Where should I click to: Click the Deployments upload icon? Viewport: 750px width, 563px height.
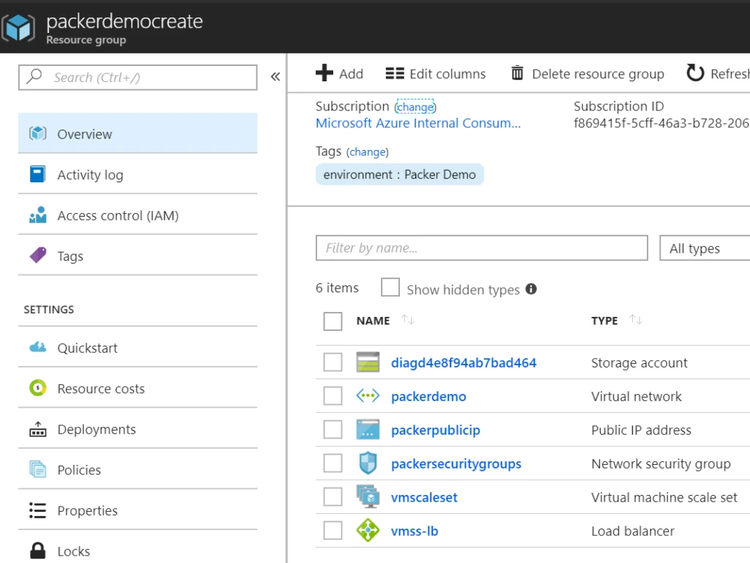(38, 429)
